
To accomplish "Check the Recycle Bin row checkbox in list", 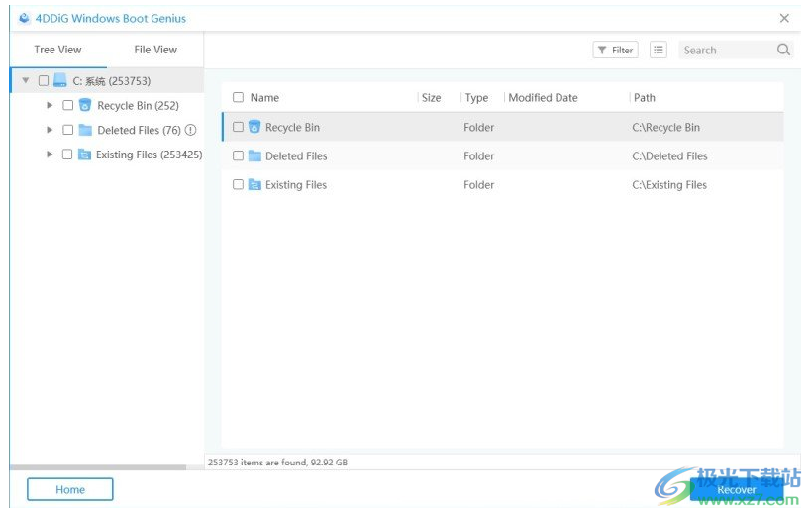I will [x=238, y=127].
